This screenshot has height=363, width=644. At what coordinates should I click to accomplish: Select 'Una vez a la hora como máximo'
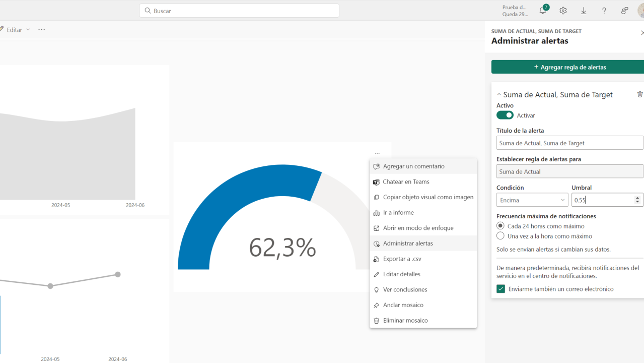tap(500, 236)
